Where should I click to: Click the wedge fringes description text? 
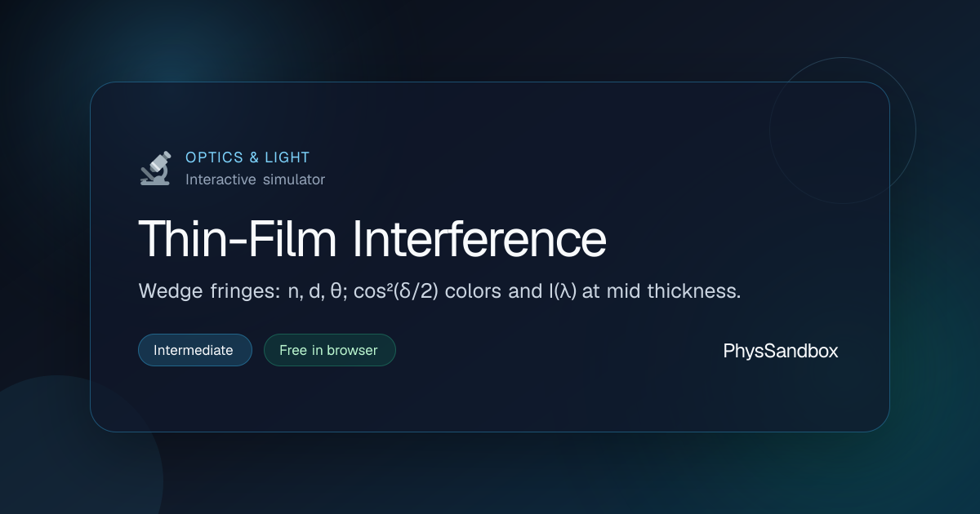(x=440, y=291)
